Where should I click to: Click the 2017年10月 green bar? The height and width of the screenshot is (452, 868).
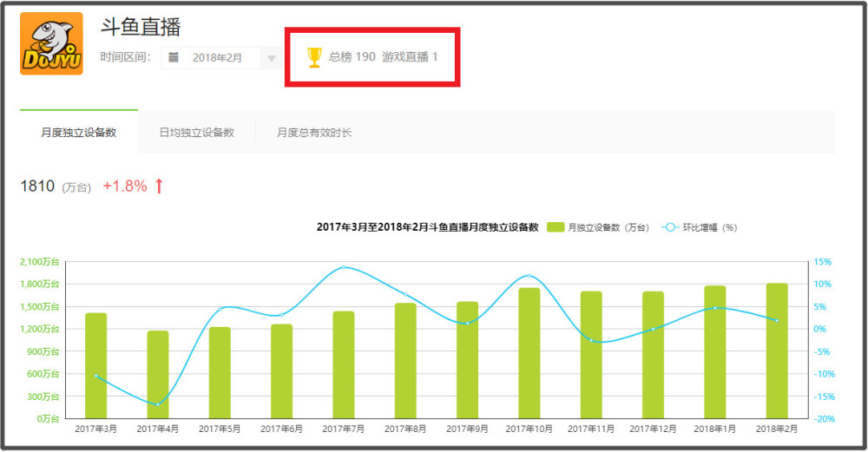529,353
